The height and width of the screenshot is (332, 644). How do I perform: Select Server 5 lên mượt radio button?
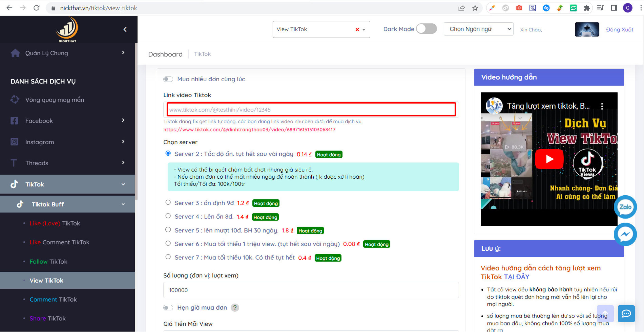(168, 230)
